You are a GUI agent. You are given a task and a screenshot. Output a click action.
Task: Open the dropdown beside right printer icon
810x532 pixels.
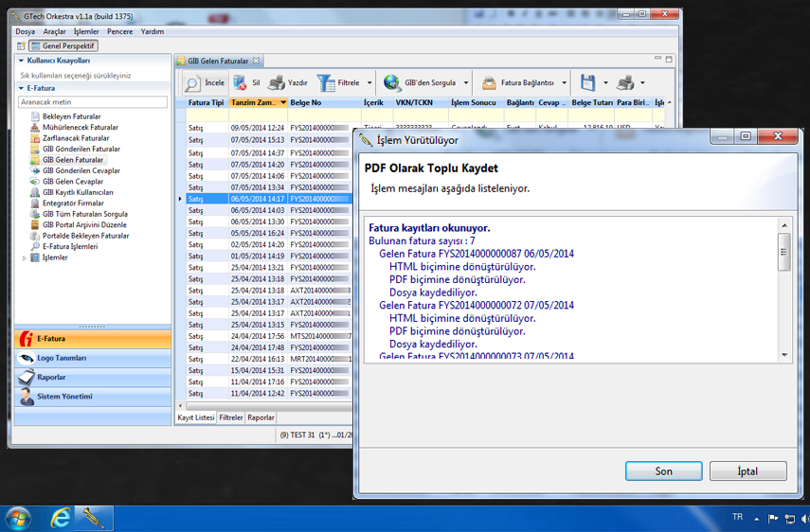point(642,82)
